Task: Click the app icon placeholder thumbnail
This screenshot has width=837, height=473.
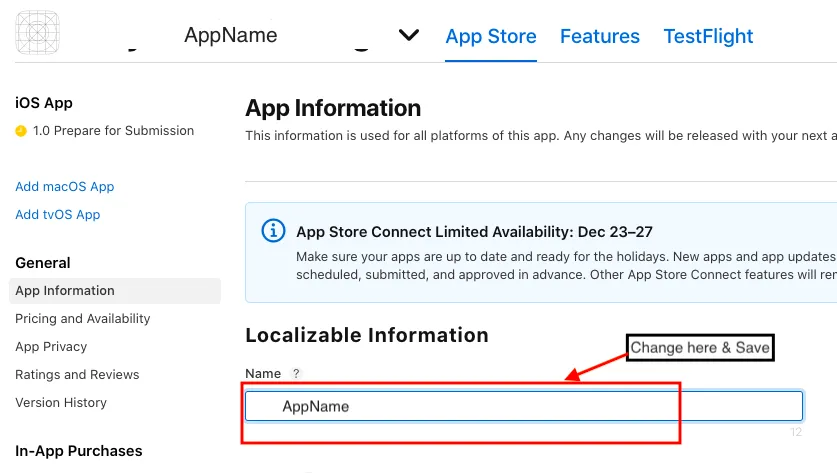Action: tap(37, 33)
